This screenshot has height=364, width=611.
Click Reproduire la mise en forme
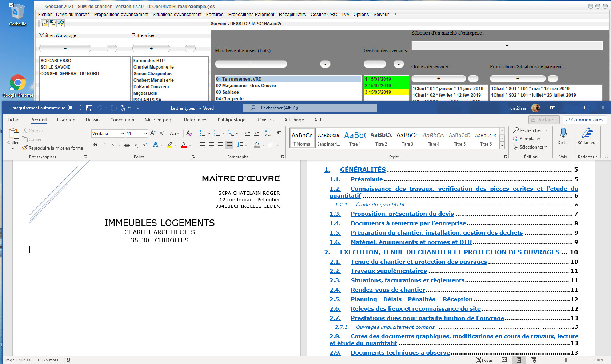53,148
